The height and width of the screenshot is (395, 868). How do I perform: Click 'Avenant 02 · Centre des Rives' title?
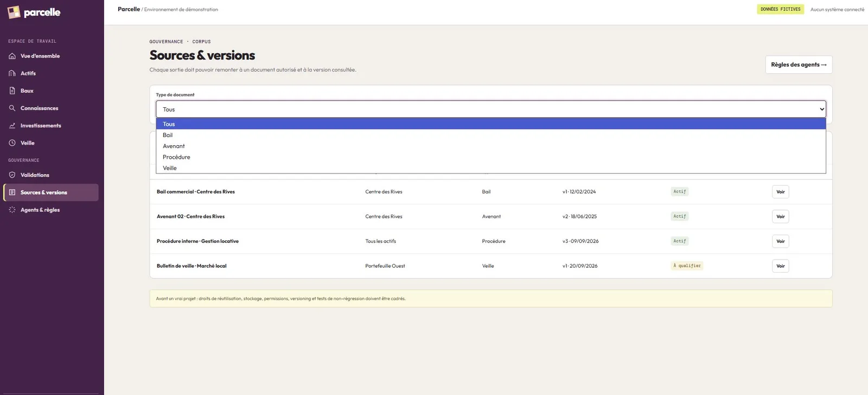coord(190,217)
